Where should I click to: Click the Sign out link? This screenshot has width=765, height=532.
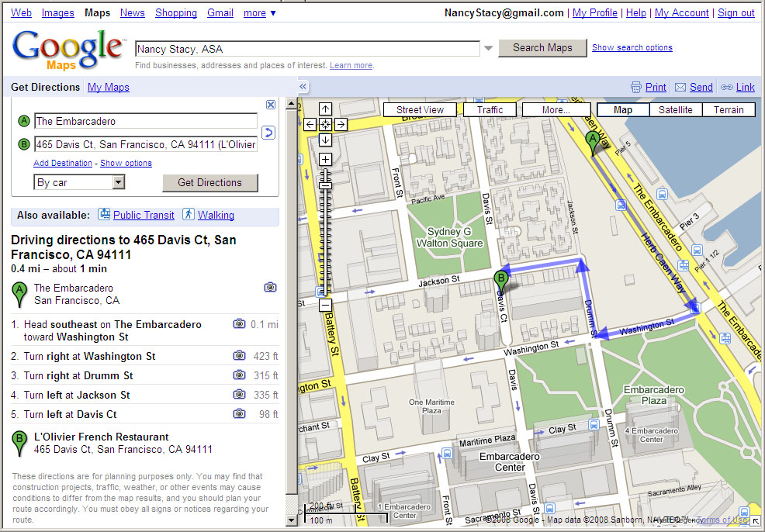[736, 13]
